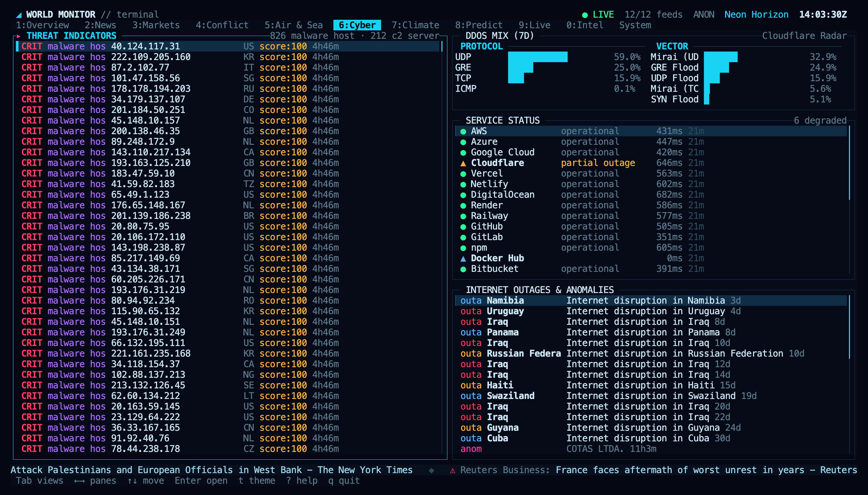Click the Threat Indicators pink arrow marker
Image resolution: width=868 pixels, height=495 pixels.
tap(18, 36)
